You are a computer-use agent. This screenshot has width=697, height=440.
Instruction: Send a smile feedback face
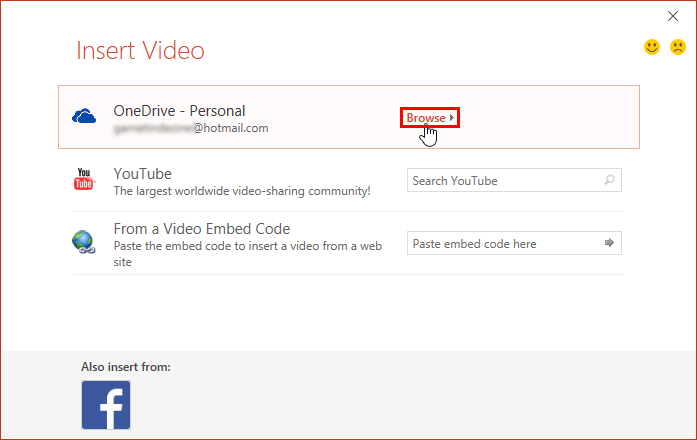point(652,47)
